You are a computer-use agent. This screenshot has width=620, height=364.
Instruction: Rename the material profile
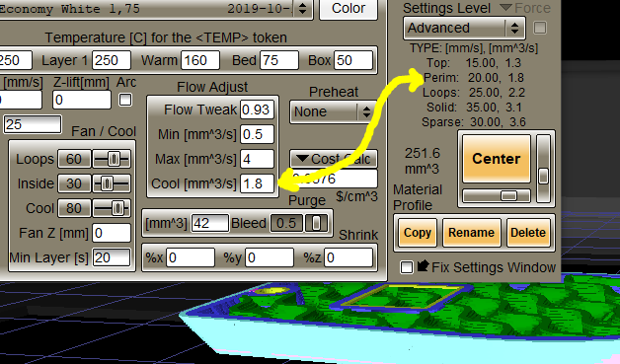coord(471,233)
